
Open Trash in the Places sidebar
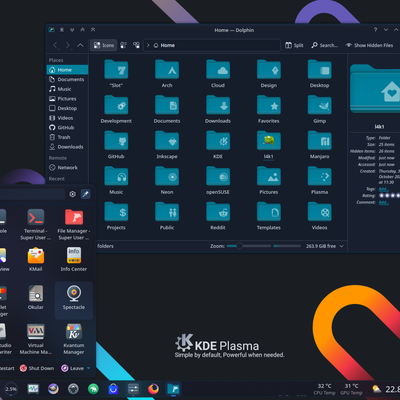click(67, 137)
